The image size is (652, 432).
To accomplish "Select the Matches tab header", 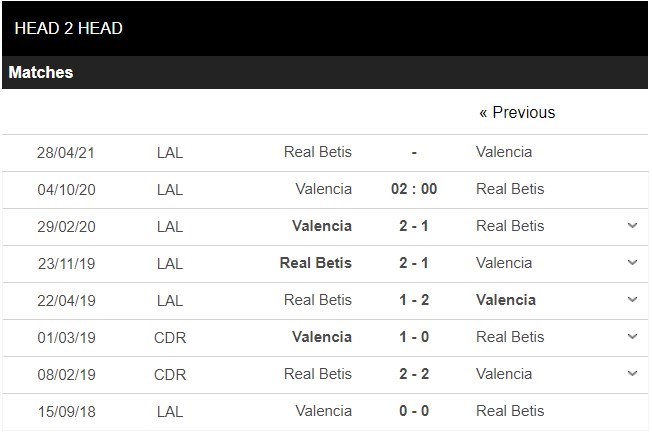I will [x=41, y=72].
